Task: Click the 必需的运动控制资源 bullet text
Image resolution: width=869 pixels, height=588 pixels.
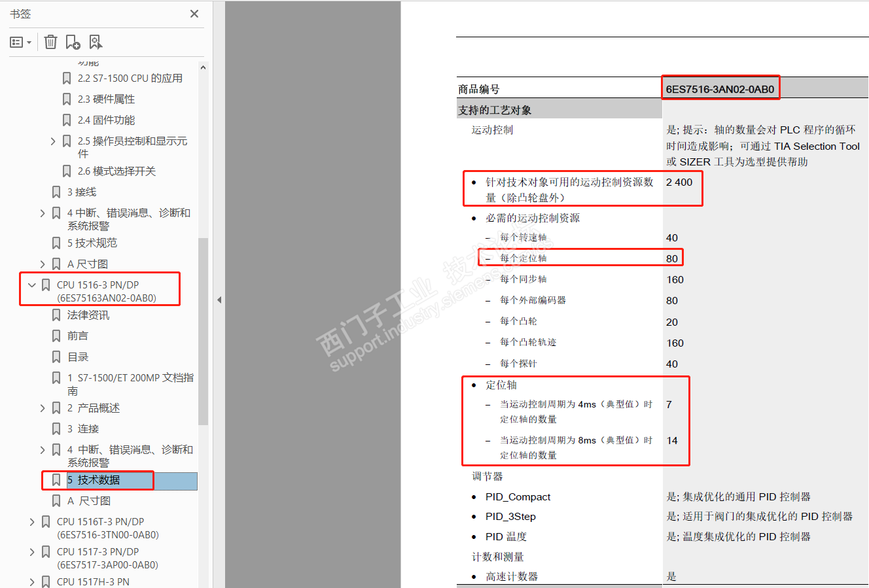Action: pyautogui.click(x=533, y=218)
